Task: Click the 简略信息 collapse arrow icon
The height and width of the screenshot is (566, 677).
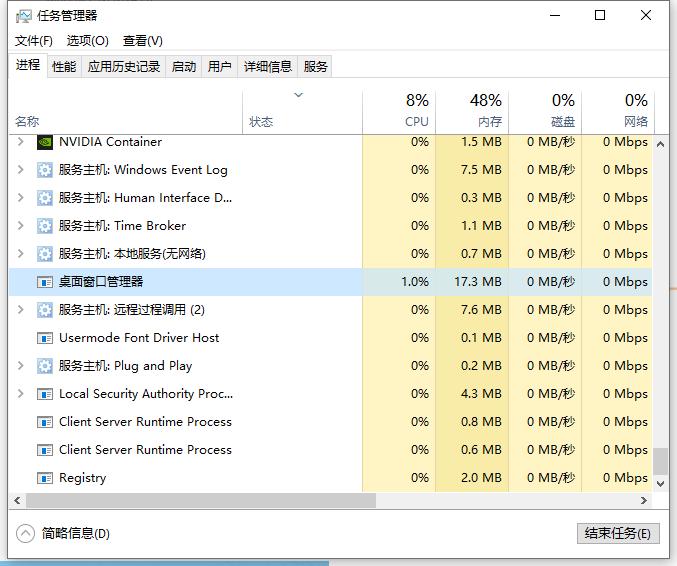Action: pyautogui.click(x=25, y=534)
